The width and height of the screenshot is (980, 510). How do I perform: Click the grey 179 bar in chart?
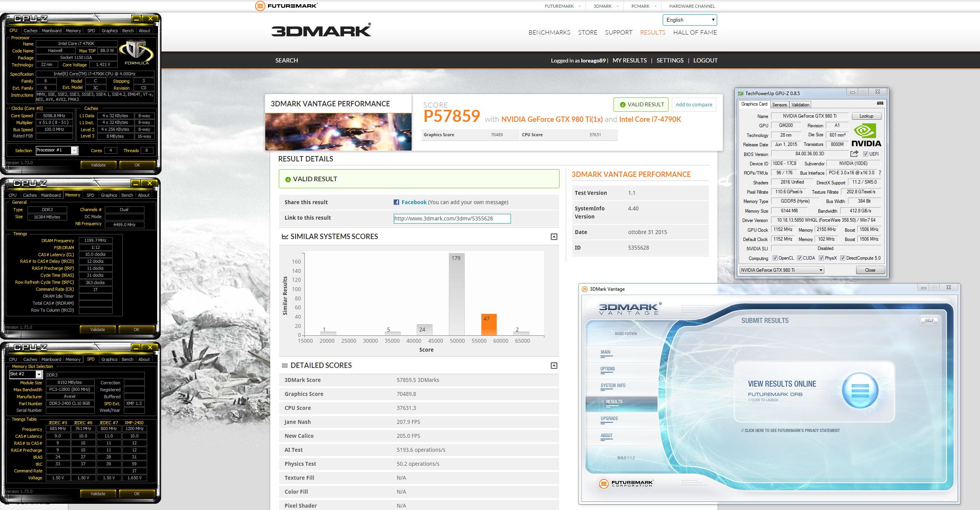(456, 294)
